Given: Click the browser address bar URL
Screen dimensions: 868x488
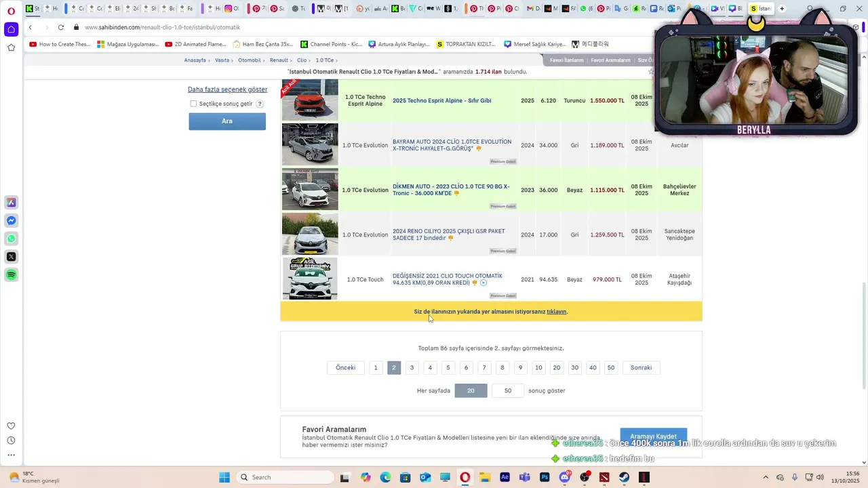Looking at the screenshot, I should [163, 27].
